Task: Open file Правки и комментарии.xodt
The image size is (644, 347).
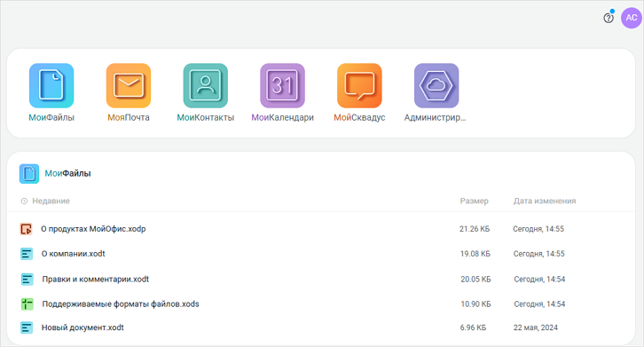Action: pyautogui.click(x=95, y=280)
